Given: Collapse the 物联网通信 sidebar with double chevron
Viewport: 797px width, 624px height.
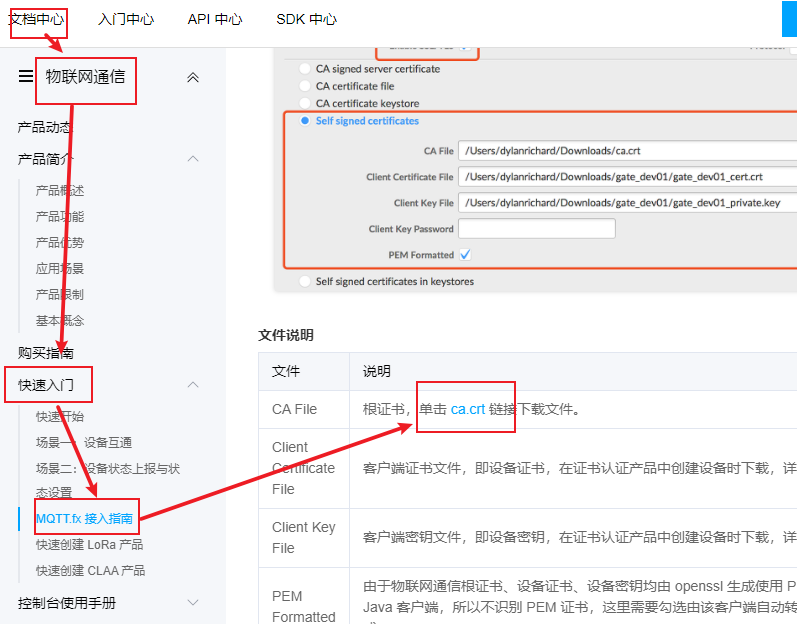Looking at the screenshot, I should point(193,77).
